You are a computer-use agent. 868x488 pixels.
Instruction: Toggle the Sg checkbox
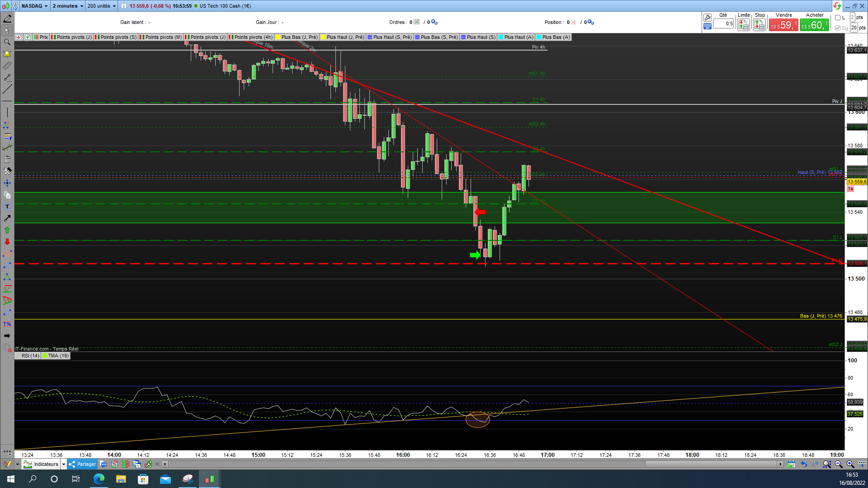pyautogui.click(x=838, y=28)
